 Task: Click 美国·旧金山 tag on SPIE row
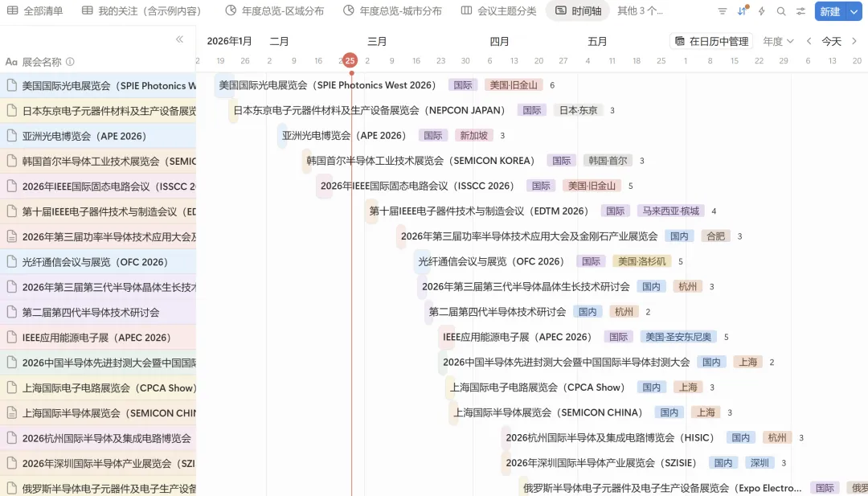513,84
